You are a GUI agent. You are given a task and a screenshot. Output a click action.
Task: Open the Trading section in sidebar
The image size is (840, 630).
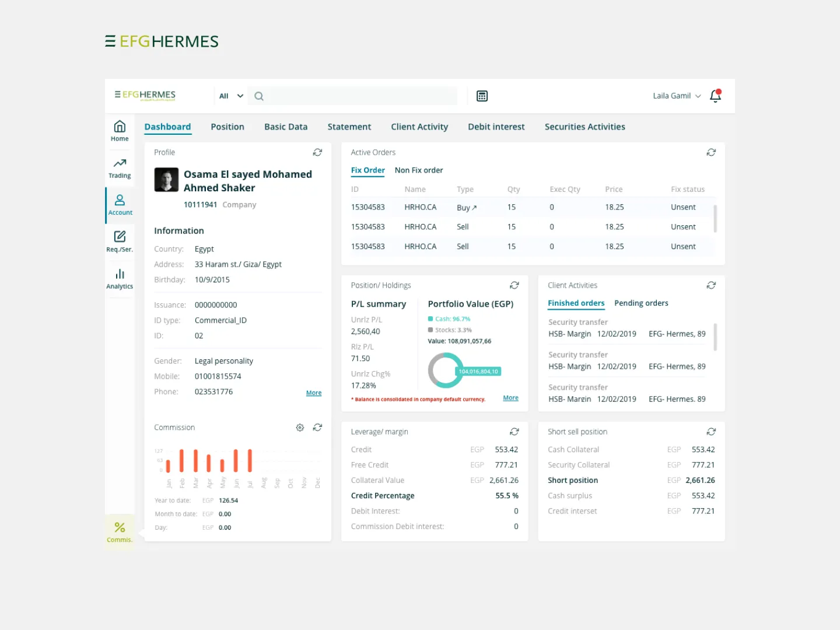[x=120, y=168]
